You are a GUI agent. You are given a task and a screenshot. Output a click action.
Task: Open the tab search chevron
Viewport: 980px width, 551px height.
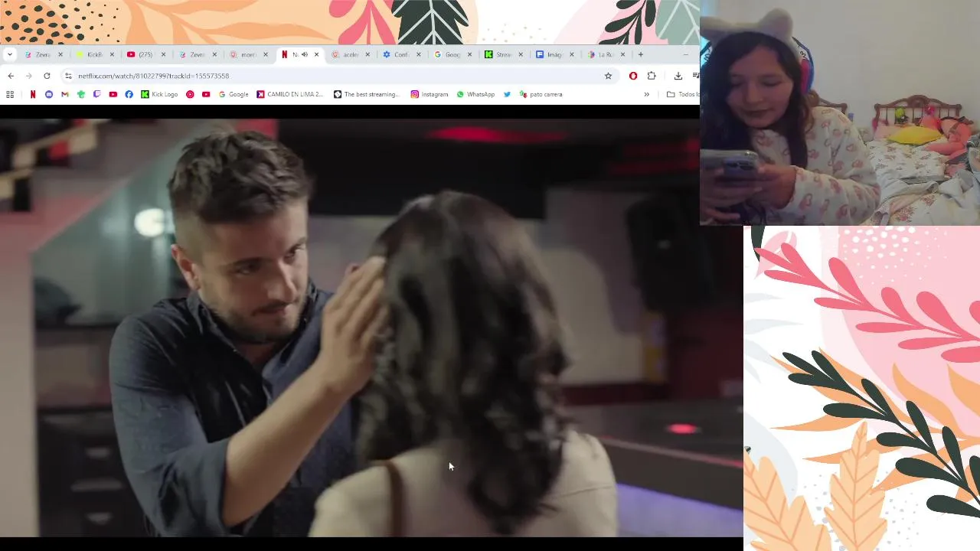click(x=9, y=54)
